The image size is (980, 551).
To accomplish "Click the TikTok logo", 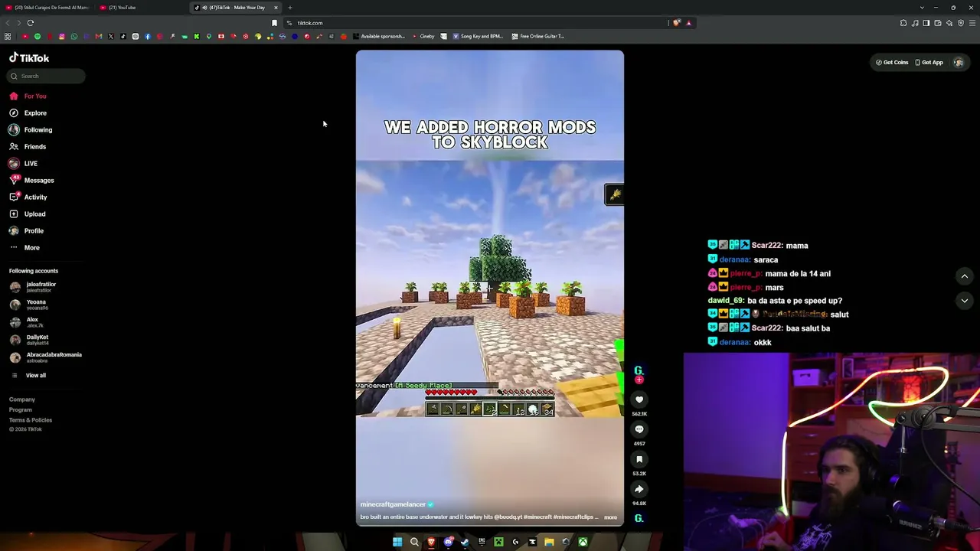I will (x=29, y=58).
